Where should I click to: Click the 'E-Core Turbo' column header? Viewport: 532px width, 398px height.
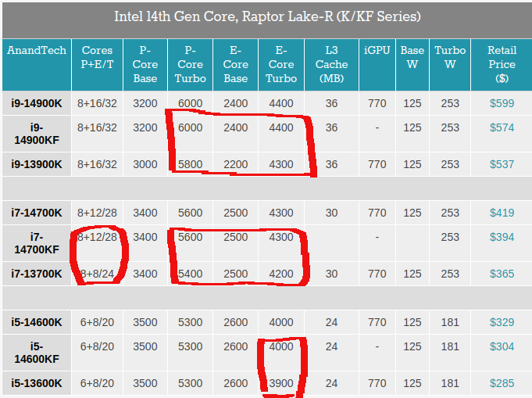[x=281, y=65]
